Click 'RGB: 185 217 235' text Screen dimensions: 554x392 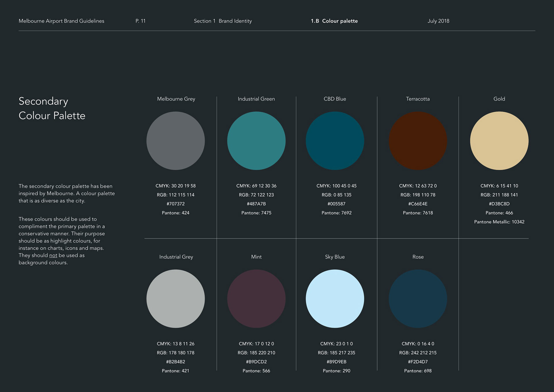[x=336, y=353]
